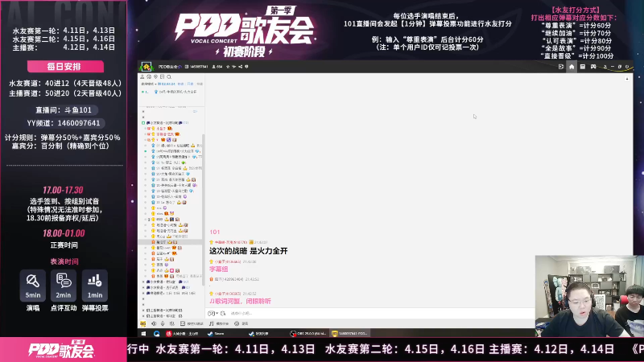Screen dimensions: 644x362
Task: Click the pink message 歌词河蟹，闭眼聆听
Action: pos(240,301)
